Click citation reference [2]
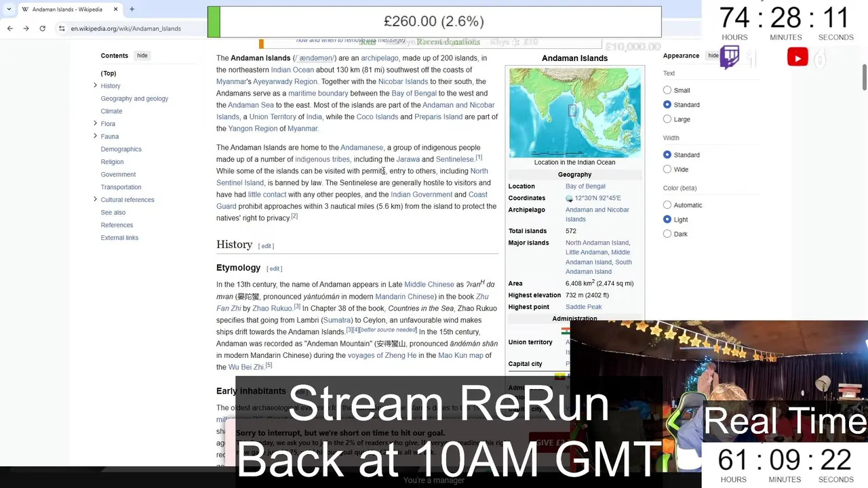Viewport: 868px width, 488px height. (294, 216)
